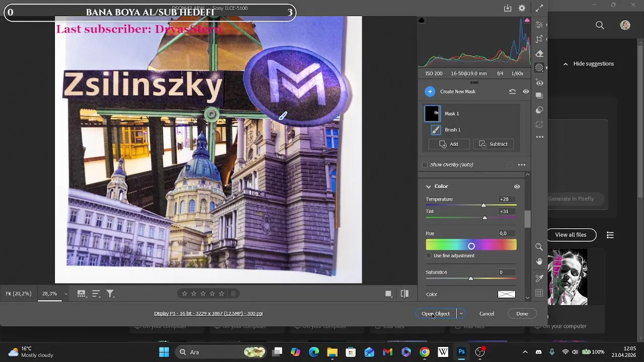Open Camera Raw preferences gear

(522, 8)
